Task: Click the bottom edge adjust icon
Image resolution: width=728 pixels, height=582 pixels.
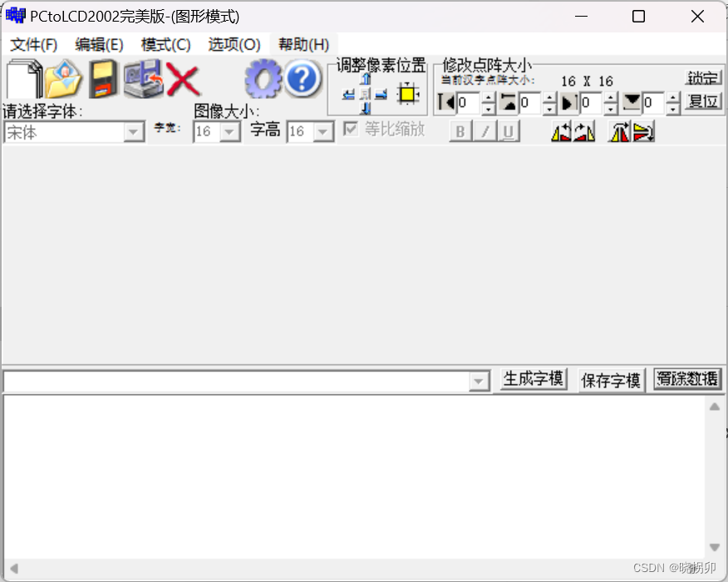Action: pyautogui.click(x=632, y=102)
